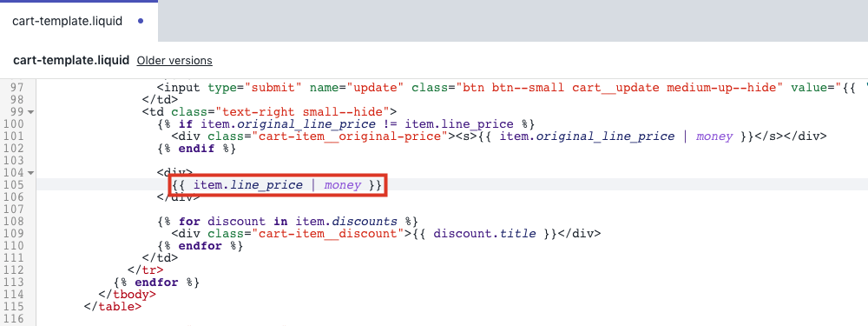Click the closing </td> tag on line 98
Screen dimensions: 868x326
point(161,100)
